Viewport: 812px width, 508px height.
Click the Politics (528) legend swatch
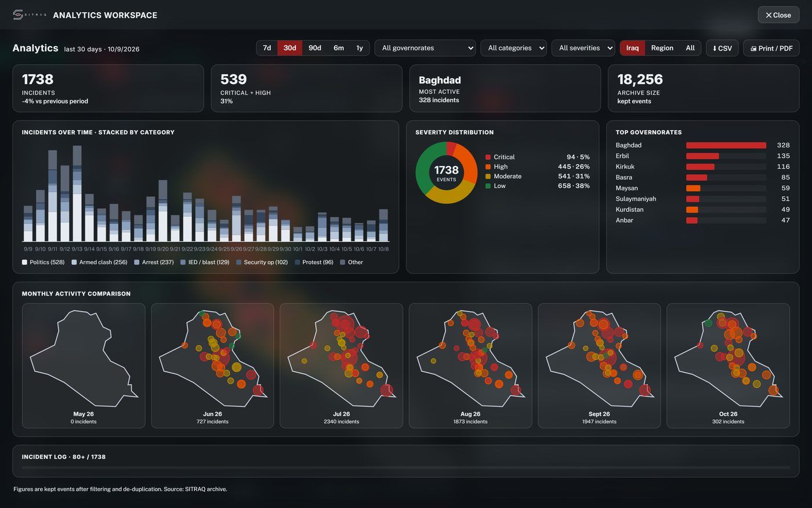point(24,262)
